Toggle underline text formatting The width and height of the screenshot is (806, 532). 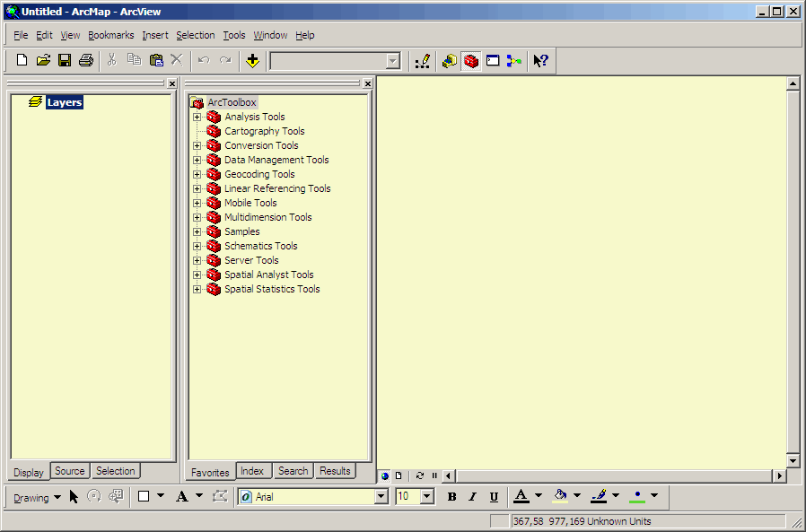(x=494, y=496)
